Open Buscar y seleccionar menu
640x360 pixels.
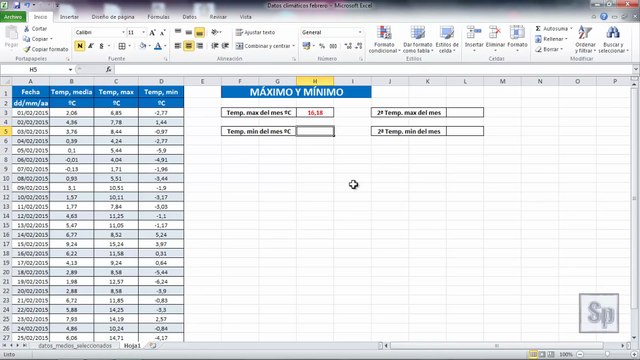[x=613, y=40]
